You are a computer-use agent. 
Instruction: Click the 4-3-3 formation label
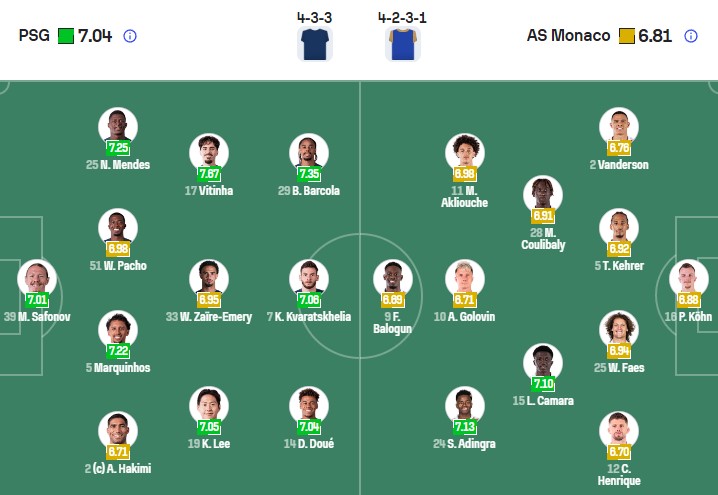coord(315,17)
